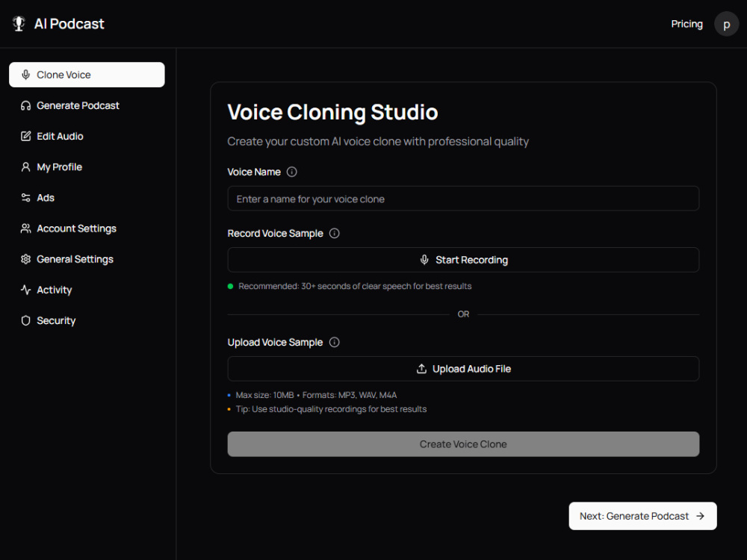Click the info icon beside Upload Voice Sample
747x560 pixels.
pos(335,343)
